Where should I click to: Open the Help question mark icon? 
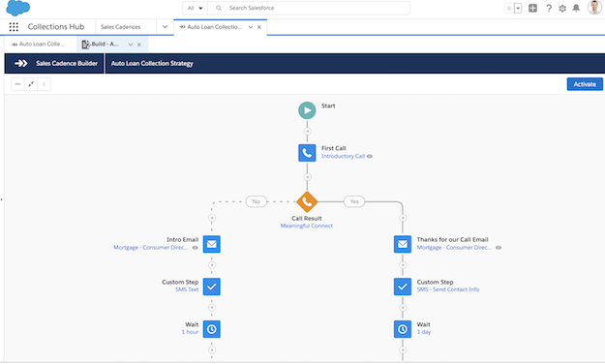click(549, 8)
